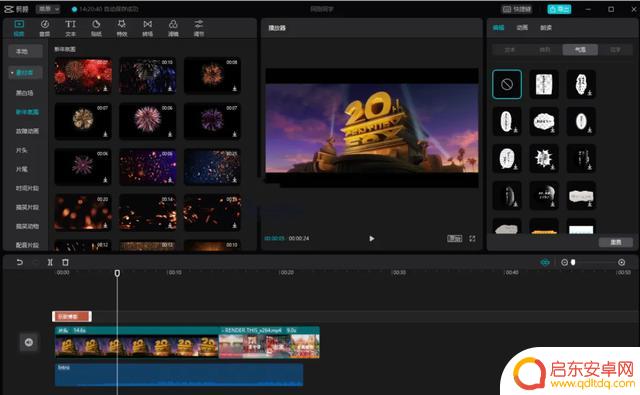640x395 pixels.
Task: Open the 特效 effects panel icon
Action: point(122,28)
